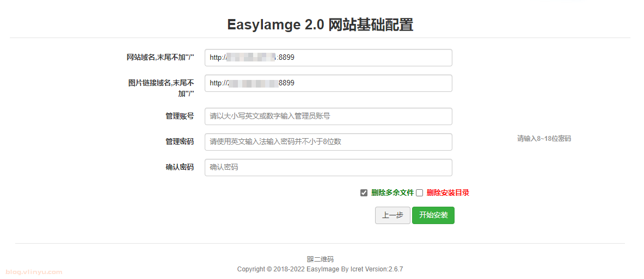Click the 图片链接域名 field label
Image resolution: width=644 pixels, height=279 pixels.
[161, 88]
